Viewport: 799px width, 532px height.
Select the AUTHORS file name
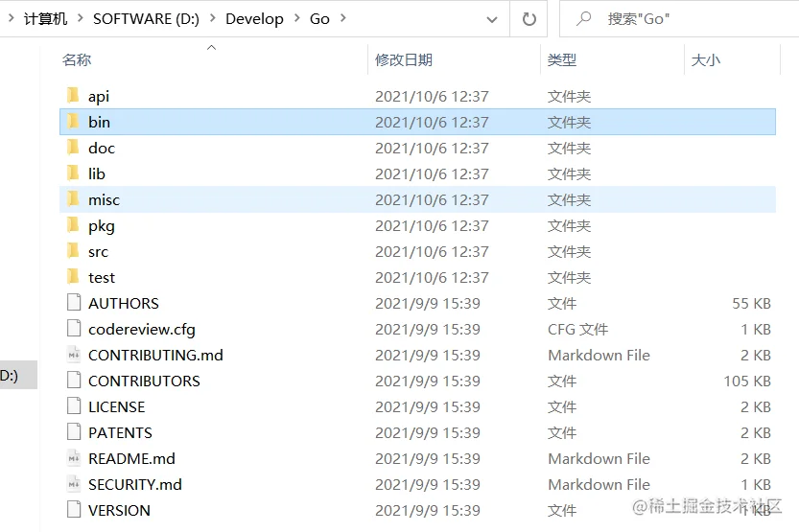pyautogui.click(x=124, y=304)
